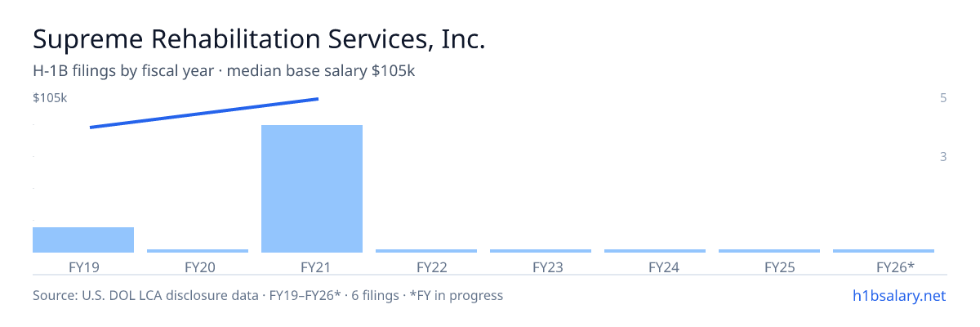Click the H-1B filings subtitle text
Screen dimensions: 980x327
pyautogui.click(x=224, y=71)
